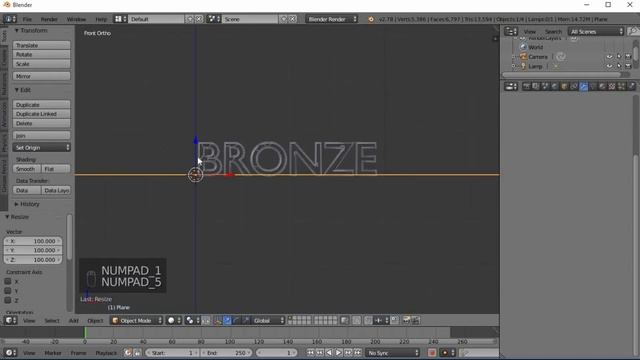640x360 pixels.
Task: Click the Duplicate Linked button
Action: (41, 114)
